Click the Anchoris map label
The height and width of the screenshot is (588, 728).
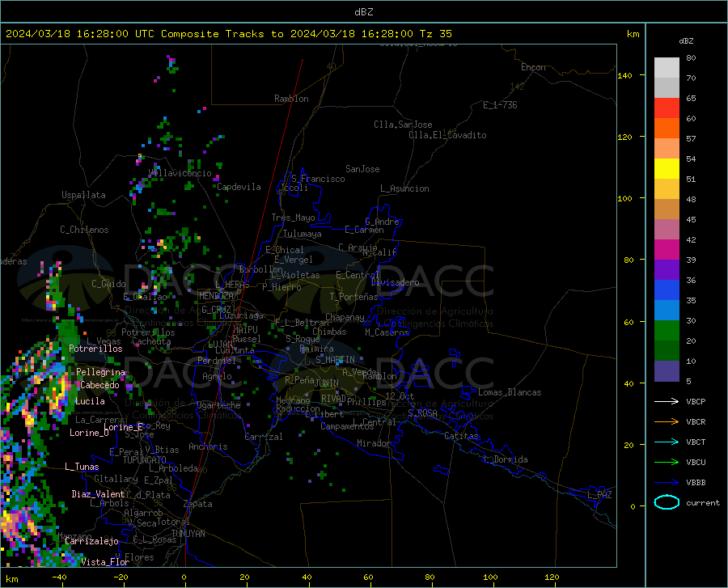(x=208, y=446)
